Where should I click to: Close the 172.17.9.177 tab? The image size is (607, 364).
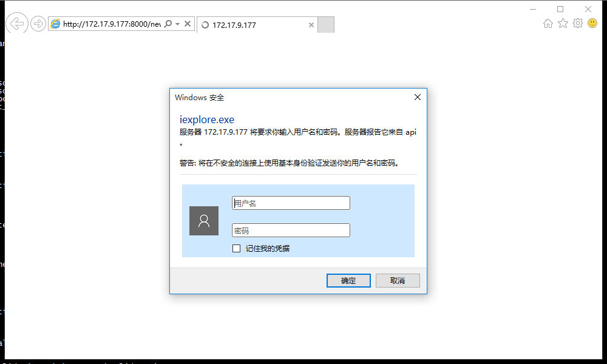coord(311,25)
